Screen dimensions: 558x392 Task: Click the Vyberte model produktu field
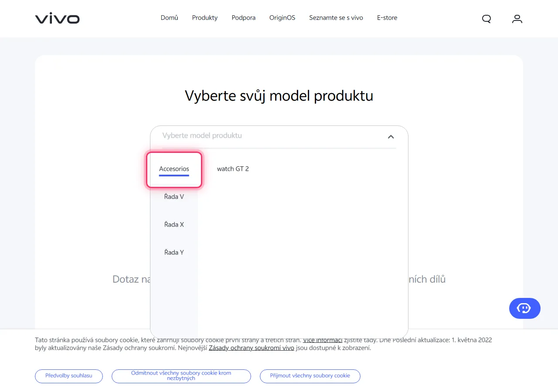click(x=279, y=136)
